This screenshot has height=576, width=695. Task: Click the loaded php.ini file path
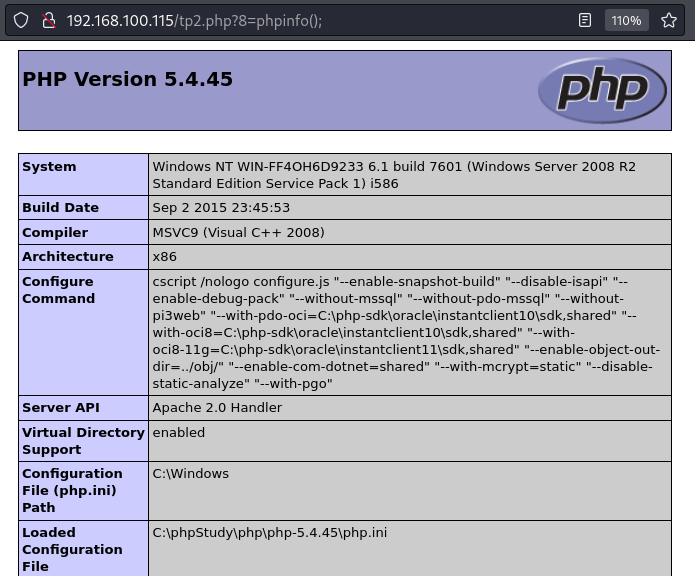[269, 533]
